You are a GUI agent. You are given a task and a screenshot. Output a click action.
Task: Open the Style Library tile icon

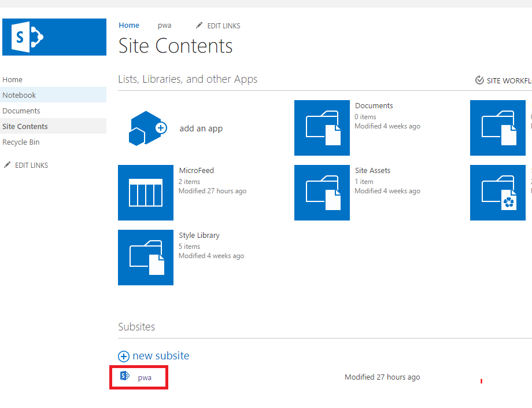pyautogui.click(x=146, y=258)
